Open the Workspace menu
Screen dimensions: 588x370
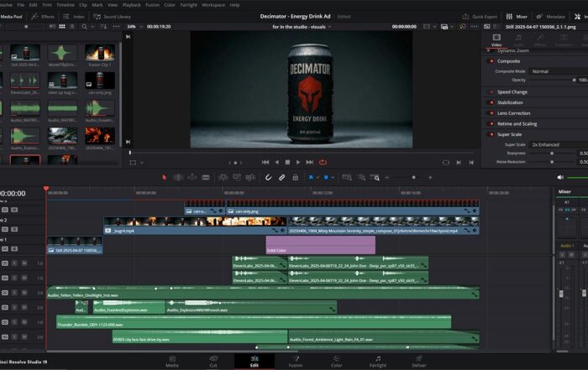coord(213,5)
